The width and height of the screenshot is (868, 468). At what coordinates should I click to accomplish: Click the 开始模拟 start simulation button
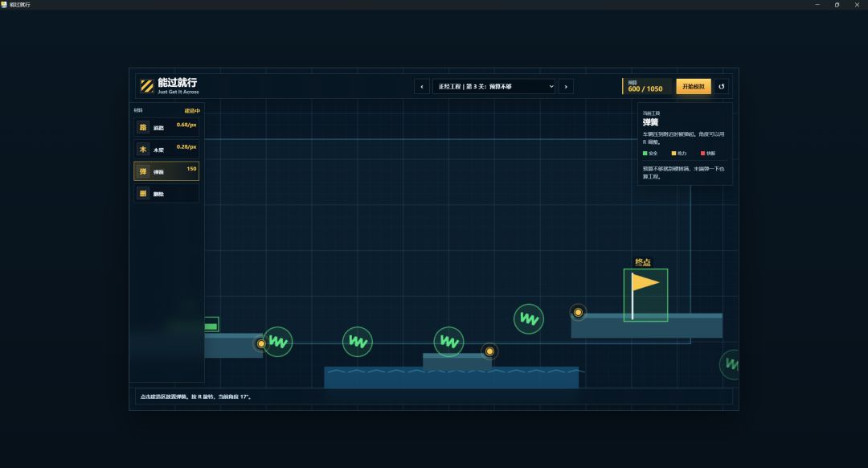coord(694,86)
